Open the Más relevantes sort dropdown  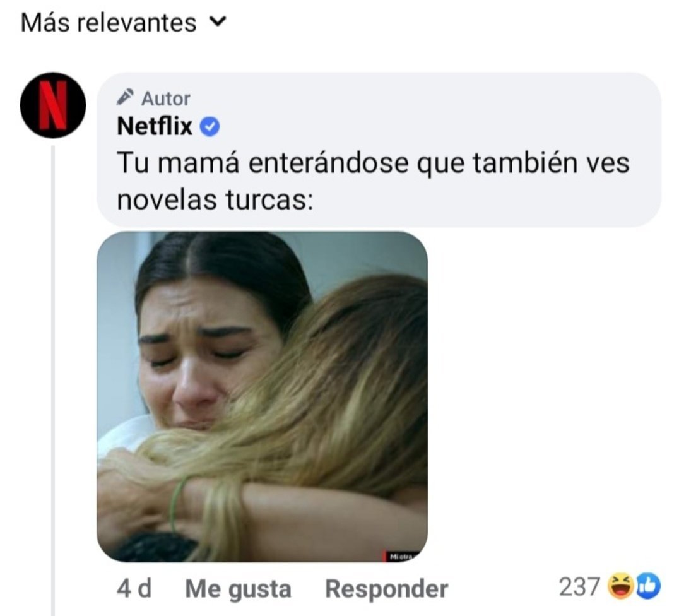[124, 23]
